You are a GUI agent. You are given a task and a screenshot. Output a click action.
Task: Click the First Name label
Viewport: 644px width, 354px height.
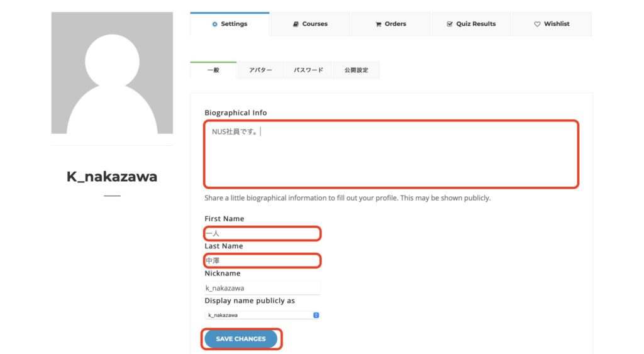[225, 218]
